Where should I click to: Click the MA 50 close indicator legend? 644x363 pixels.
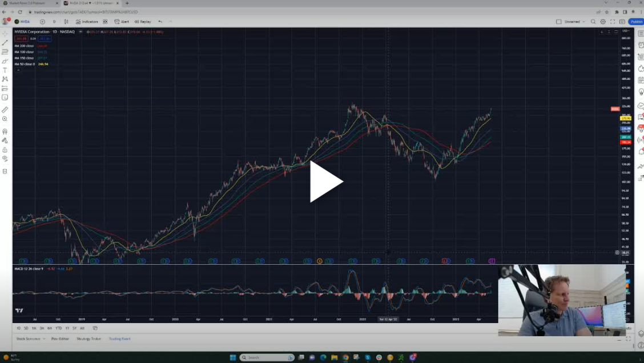tap(25, 64)
